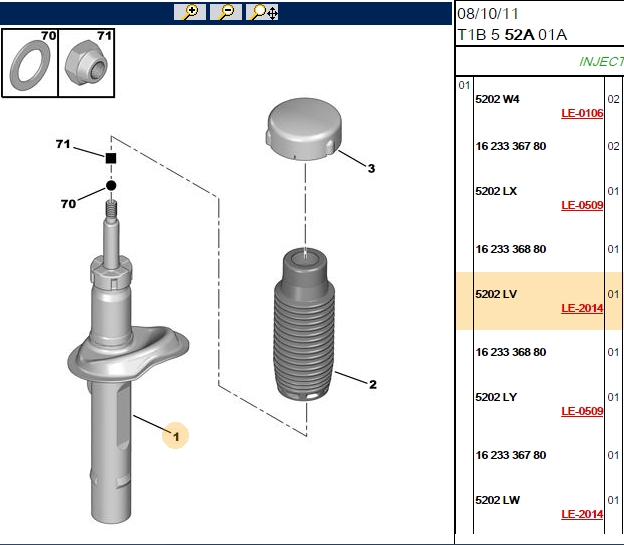This screenshot has width=624, height=545.
Task: Click the black circle marker for part 70
Action: (x=111, y=186)
